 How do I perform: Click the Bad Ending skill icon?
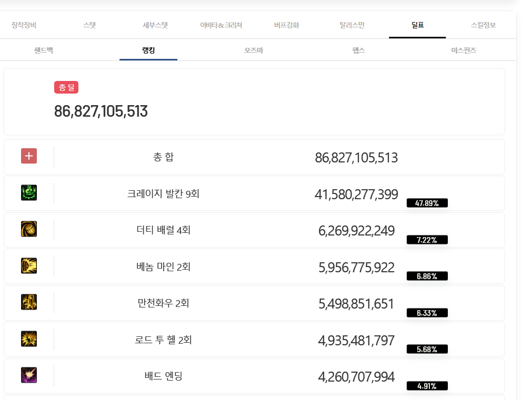tap(29, 375)
